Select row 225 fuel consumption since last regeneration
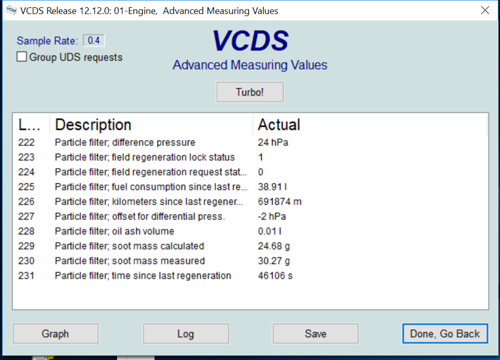The width and height of the screenshot is (500, 360). [x=250, y=187]
